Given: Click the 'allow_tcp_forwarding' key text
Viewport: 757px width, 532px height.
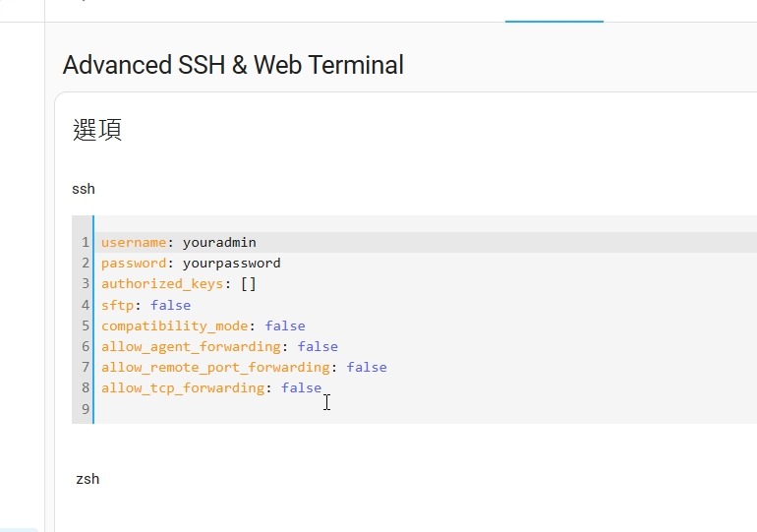Looking at the screenshot, I should coord(182,387).
